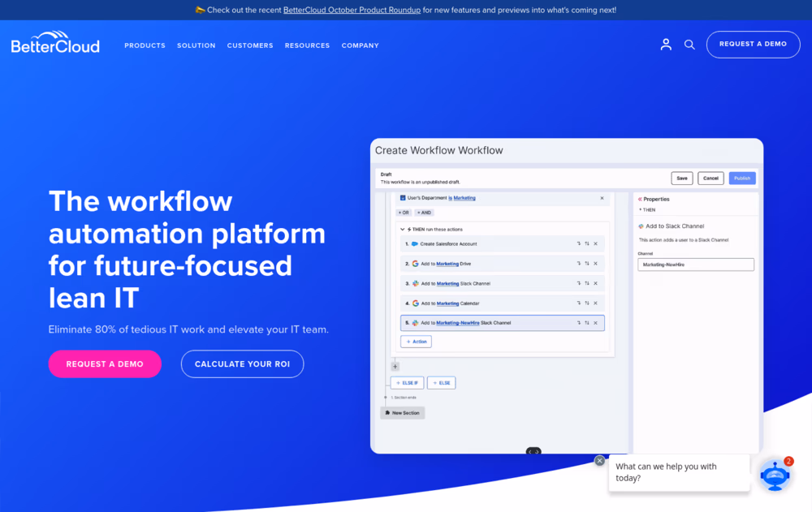
Task: Delete the Marketing-NewHire Slack Channel action
Action: (595, 322)
